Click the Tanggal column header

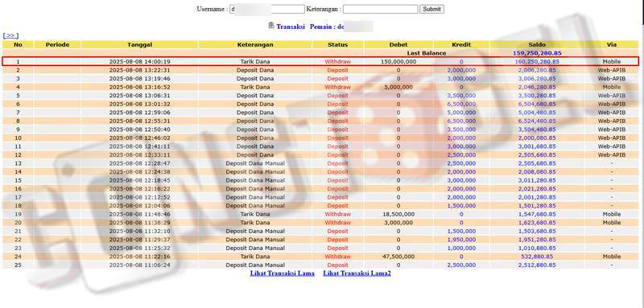(139, 44)
